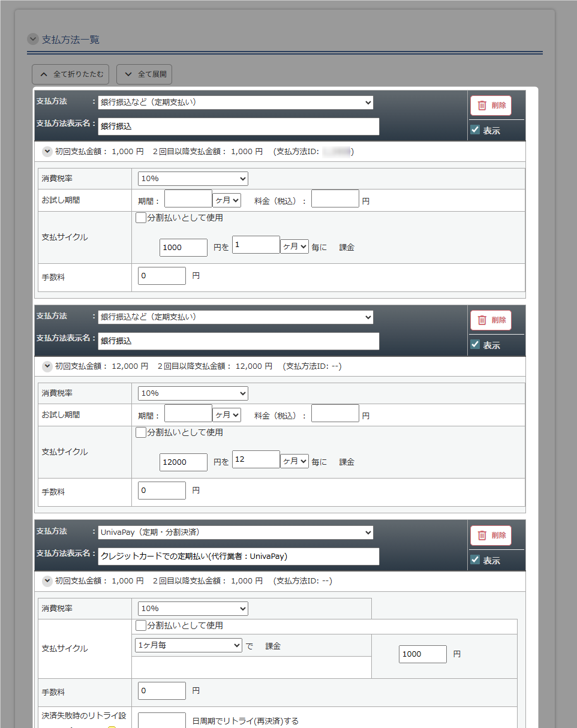Open the first 支払方法 type dropdown
577x728 pixels.
point(235,103)
